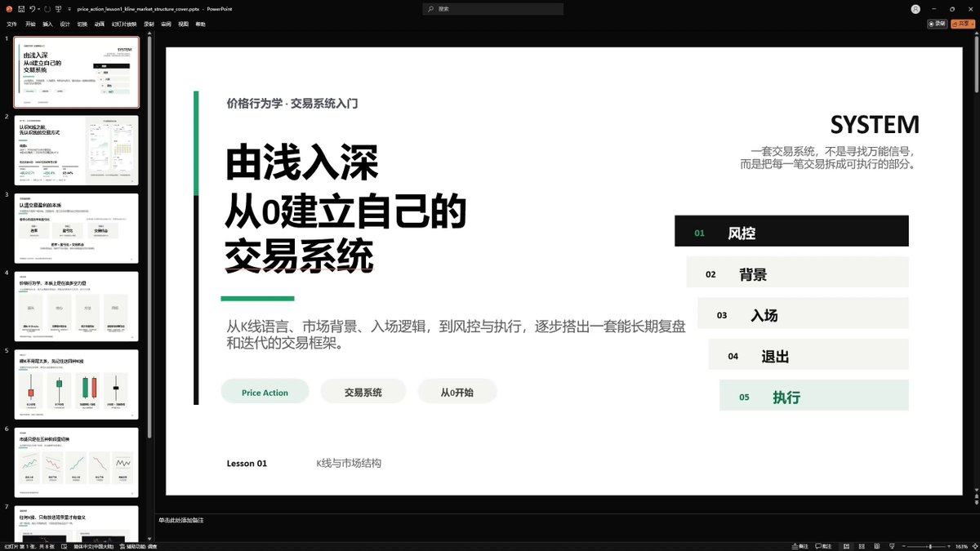Click the Price Action pill on the slide
Image resolution: width=980 pixels, height=551 pixels.
pos(265,392)
